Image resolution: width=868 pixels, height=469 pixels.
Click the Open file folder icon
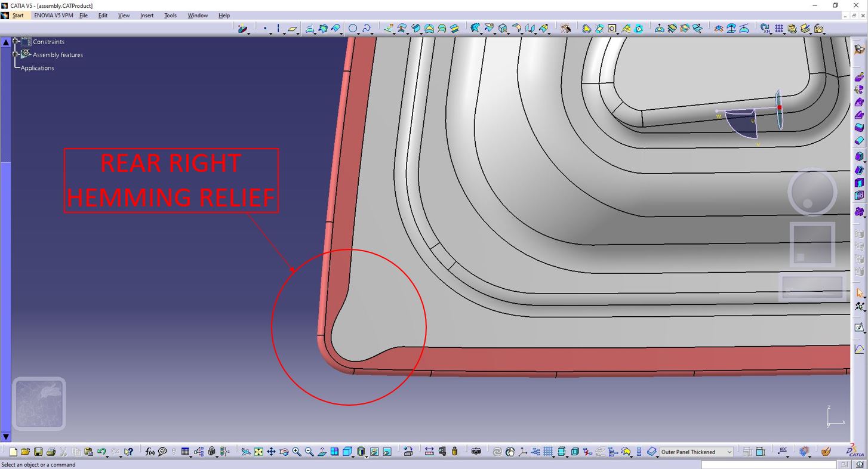click(26, 452)
